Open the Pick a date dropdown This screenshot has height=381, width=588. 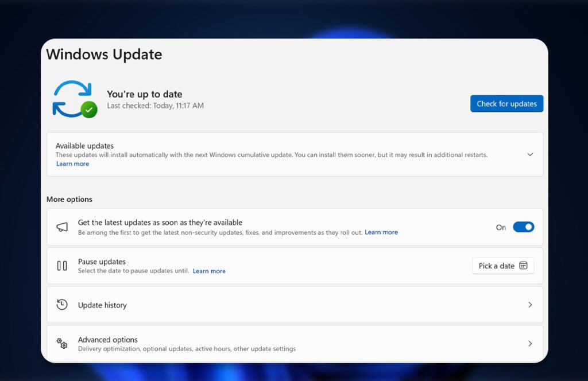coord(503,266)
